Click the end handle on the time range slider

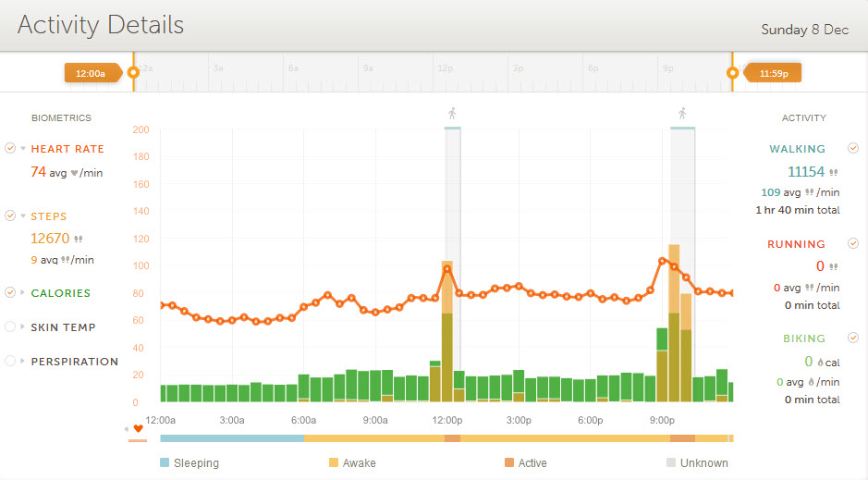[x=733, y=72]
